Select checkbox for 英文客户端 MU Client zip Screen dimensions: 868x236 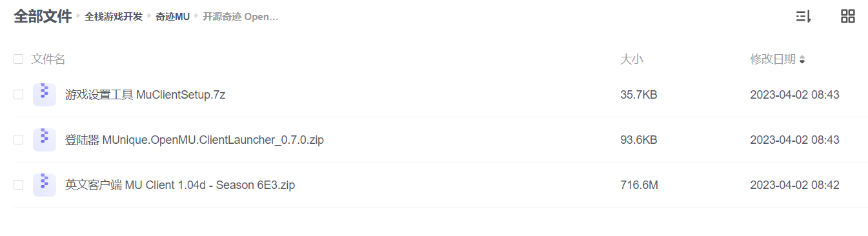pyautogui.click(x=19, y=185)
